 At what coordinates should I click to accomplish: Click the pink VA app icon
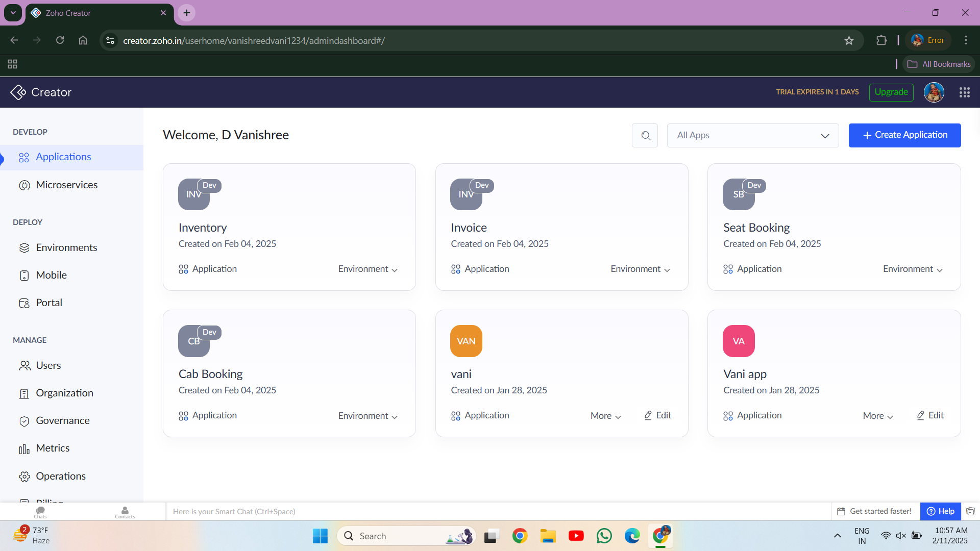(x=738, y=341)
